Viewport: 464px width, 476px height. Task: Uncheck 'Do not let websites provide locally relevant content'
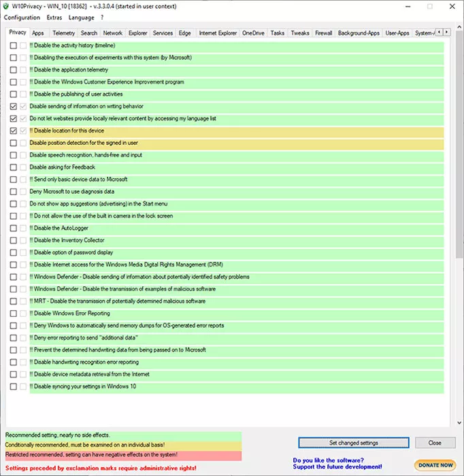tap(14, 119)
